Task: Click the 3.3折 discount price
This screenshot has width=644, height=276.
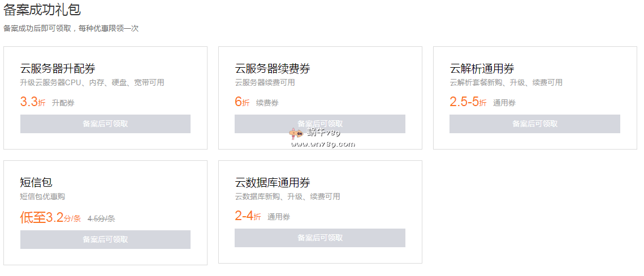Action: (32, 102)
